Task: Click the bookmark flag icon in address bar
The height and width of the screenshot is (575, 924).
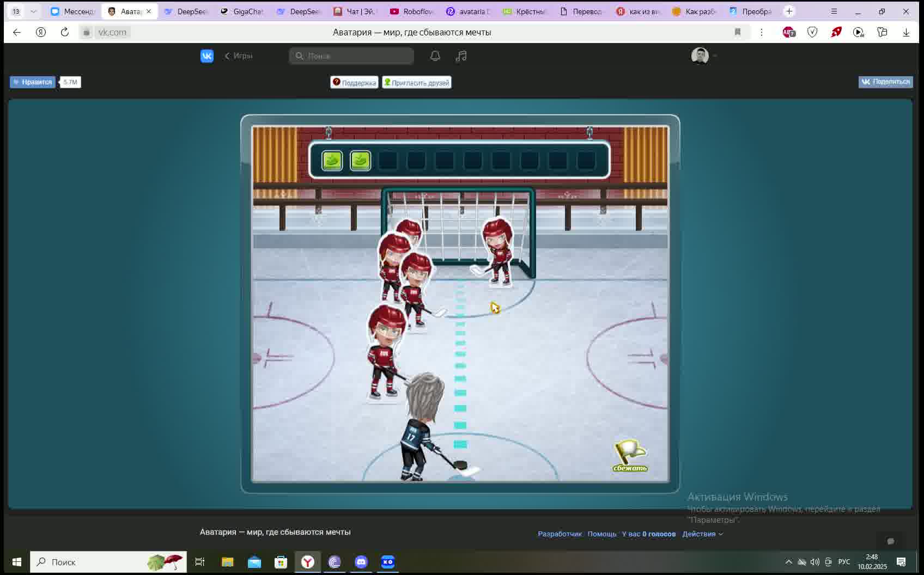Action: [x=738, y=32]
